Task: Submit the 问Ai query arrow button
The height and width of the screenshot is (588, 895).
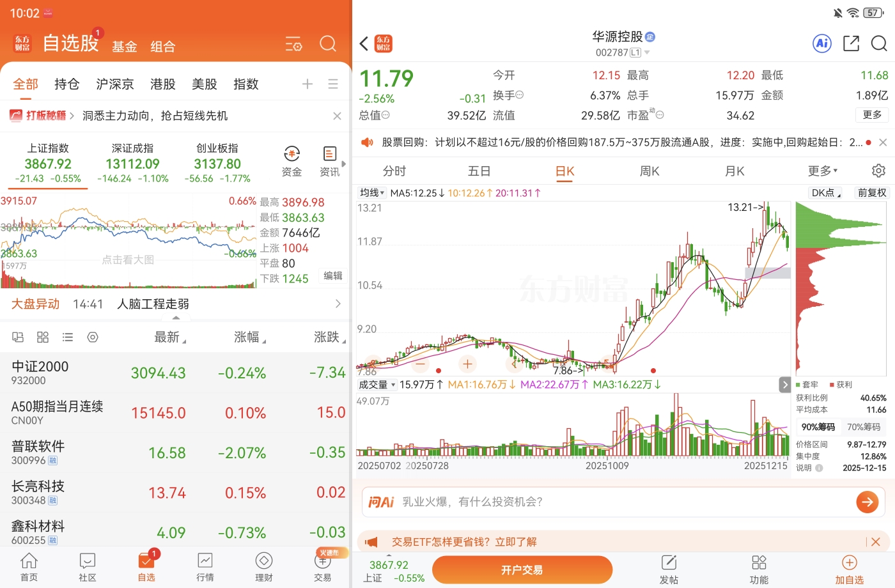Action: [x=867, y=502]
